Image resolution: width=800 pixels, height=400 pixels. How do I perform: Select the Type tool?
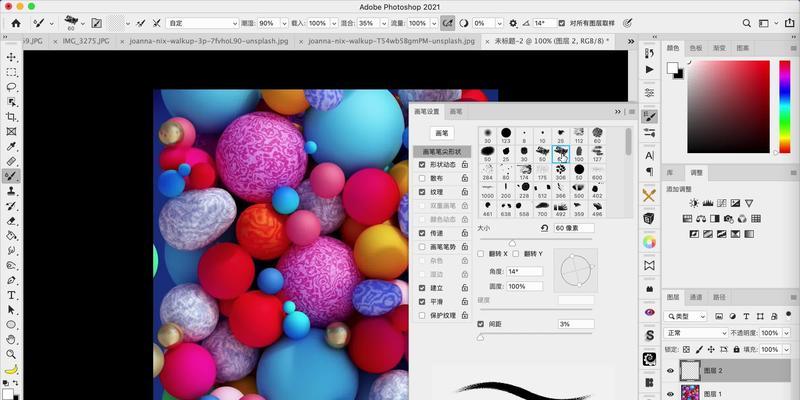(x=11, y=295)
